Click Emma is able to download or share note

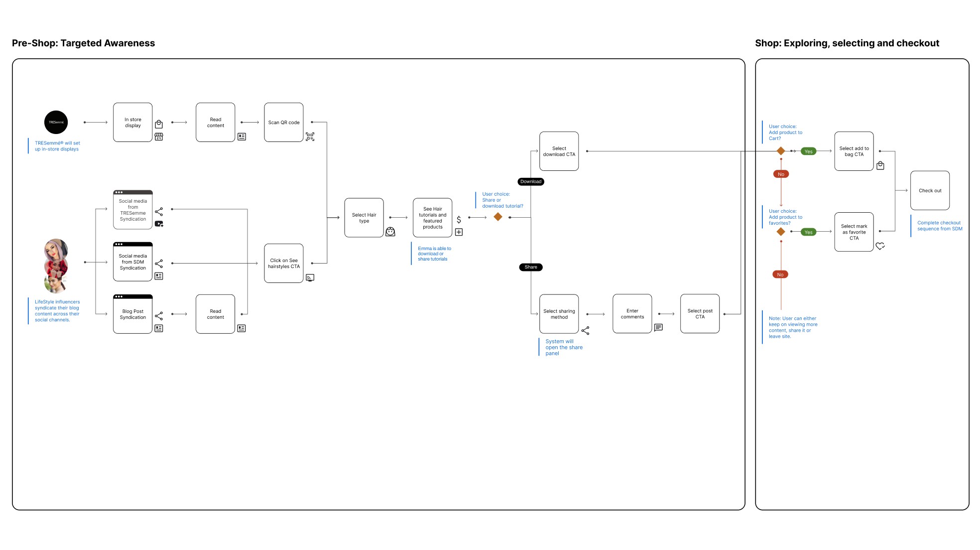pyautogui.click(x=434, y=254)
